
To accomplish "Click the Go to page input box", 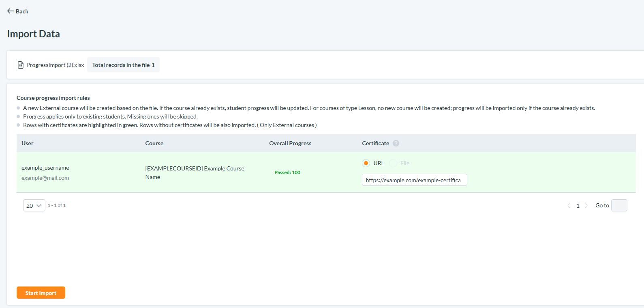I will pos(619,205).
